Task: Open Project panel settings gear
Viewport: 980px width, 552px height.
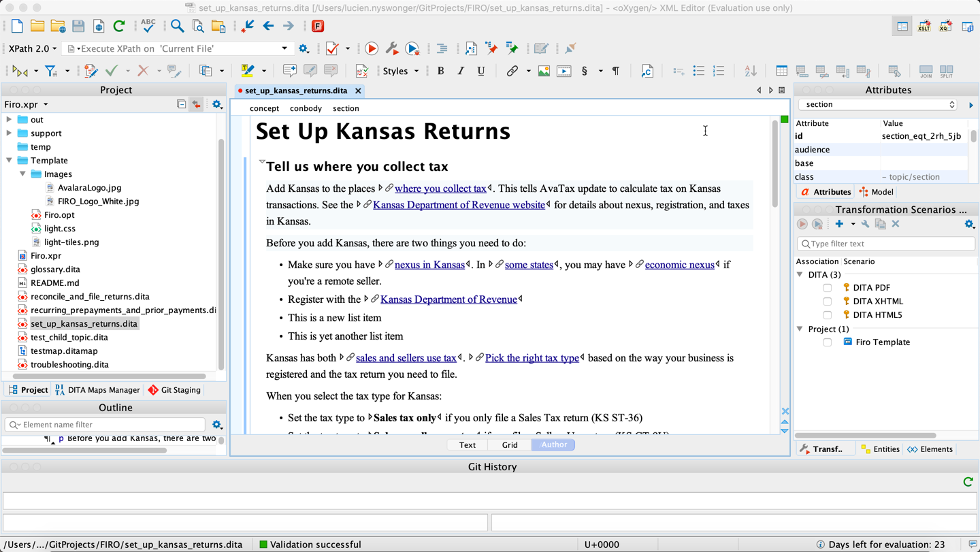Action: click(x=217, y=105)
